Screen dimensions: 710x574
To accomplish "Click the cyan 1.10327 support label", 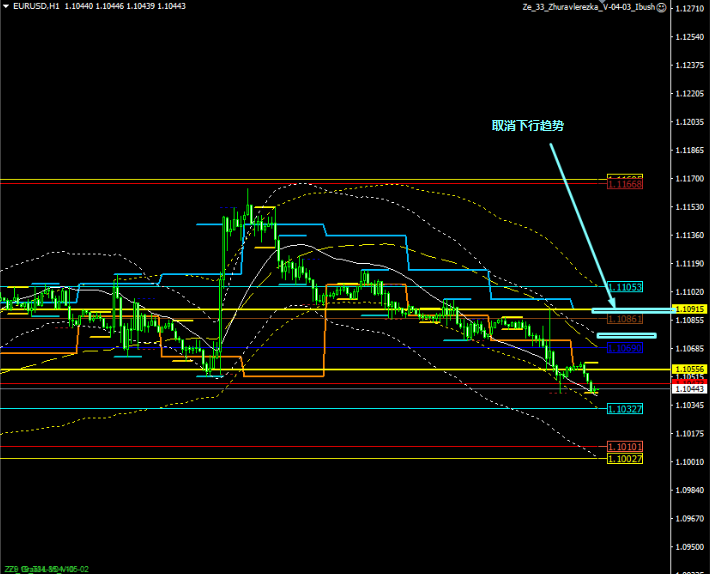I will tap(625, 409).
